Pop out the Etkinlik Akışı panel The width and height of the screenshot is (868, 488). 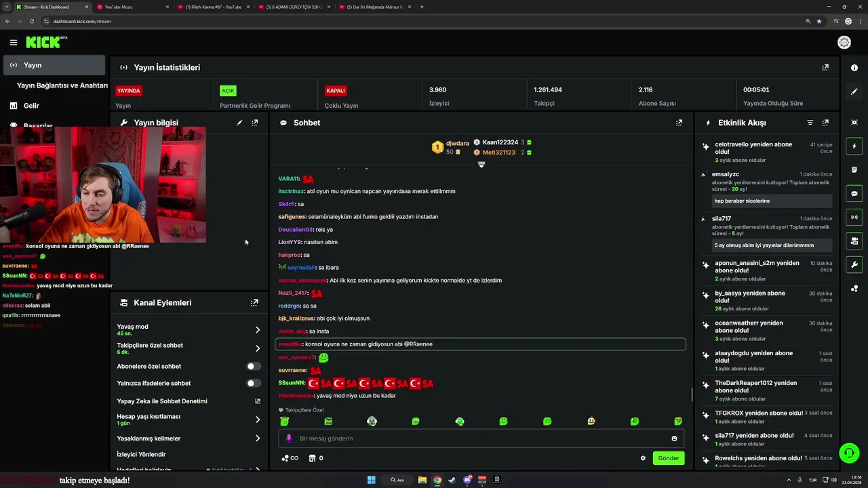[x=825, y=123]
